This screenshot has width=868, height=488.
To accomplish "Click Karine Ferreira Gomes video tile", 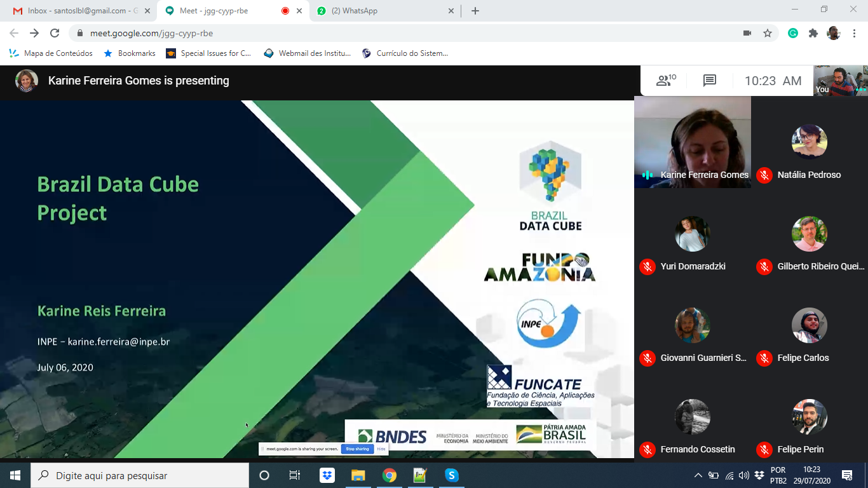I will pos(693,142).
